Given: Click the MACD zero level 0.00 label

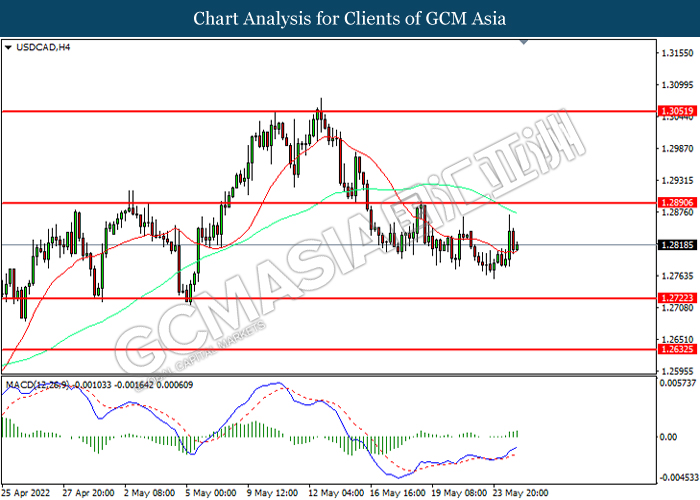Looking at the screenshot, I should pos(668,437).
